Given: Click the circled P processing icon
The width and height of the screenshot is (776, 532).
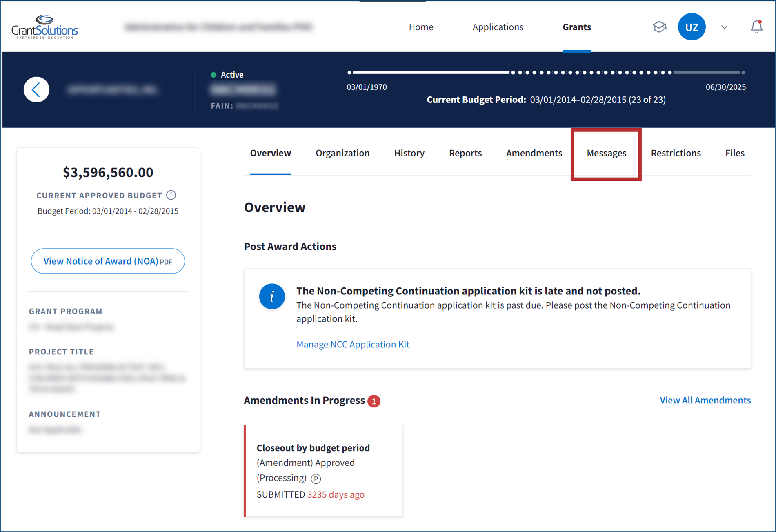Looking at the screenshot, I should (316, 479).
